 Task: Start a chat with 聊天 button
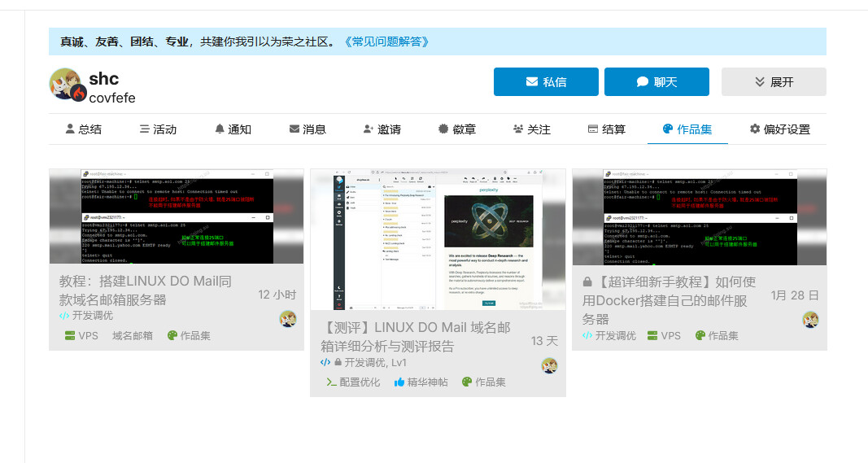pyautogui.click(x=656, y=82)
